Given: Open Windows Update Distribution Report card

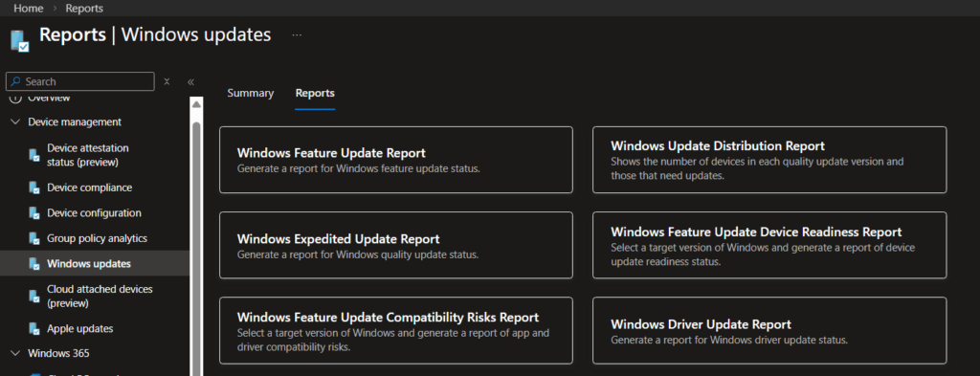Looking at the screenshot, I should (x=769, y=160).
